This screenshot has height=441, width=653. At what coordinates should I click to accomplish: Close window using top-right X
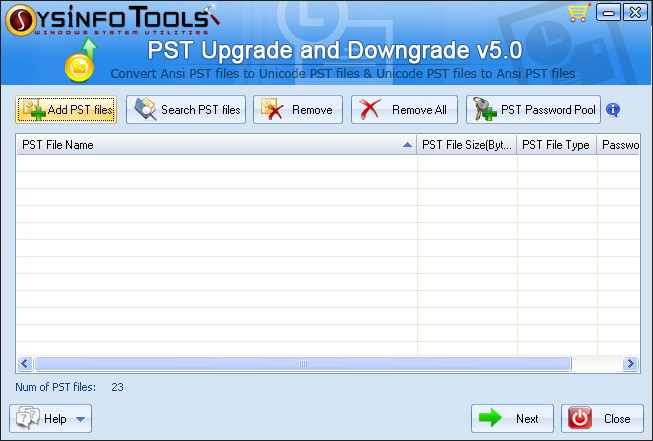click(635, 12)
